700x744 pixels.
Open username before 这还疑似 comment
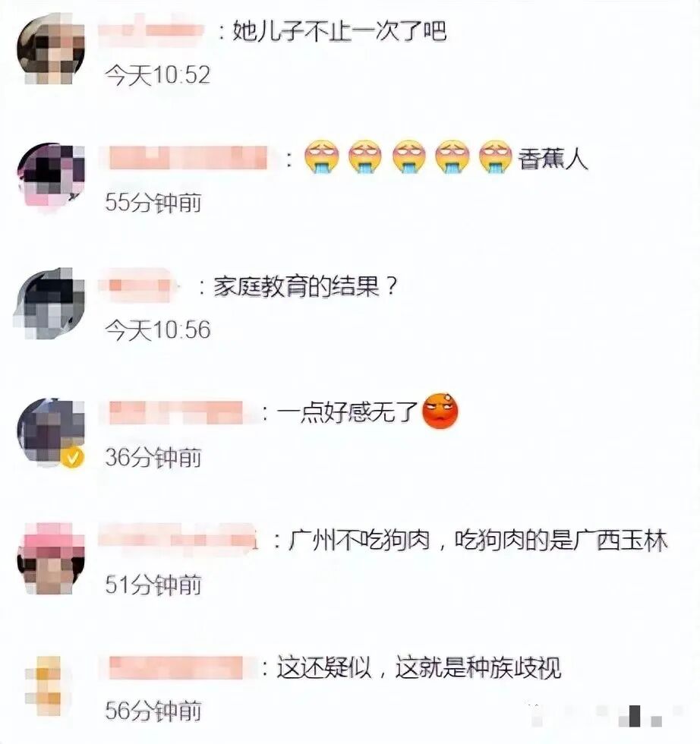175,667
